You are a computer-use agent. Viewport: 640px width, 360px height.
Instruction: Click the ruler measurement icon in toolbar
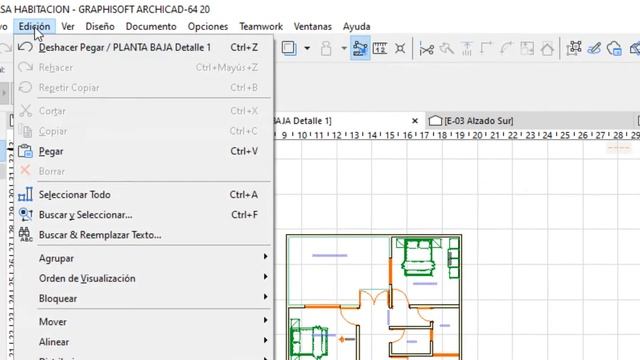pos(380,49)
